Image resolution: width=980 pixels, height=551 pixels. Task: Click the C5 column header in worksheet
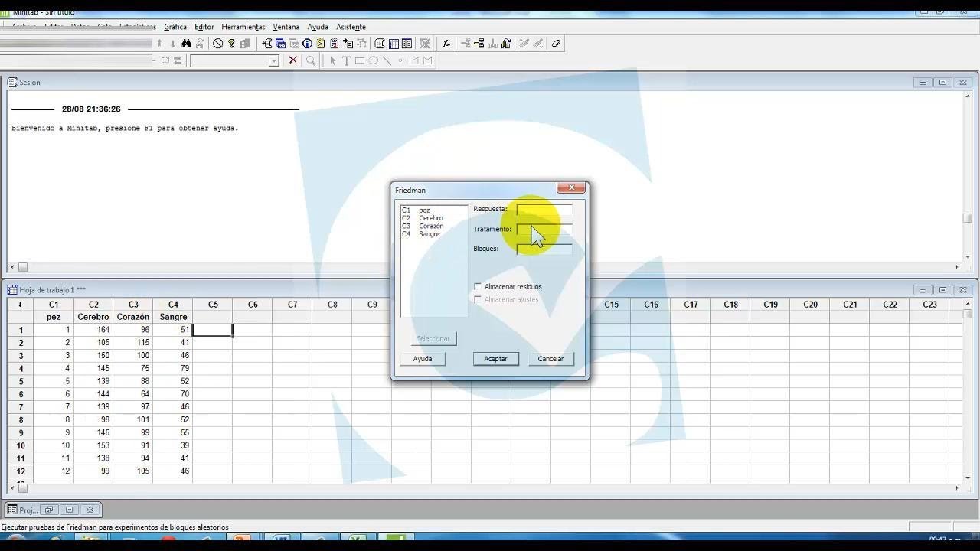213,305
